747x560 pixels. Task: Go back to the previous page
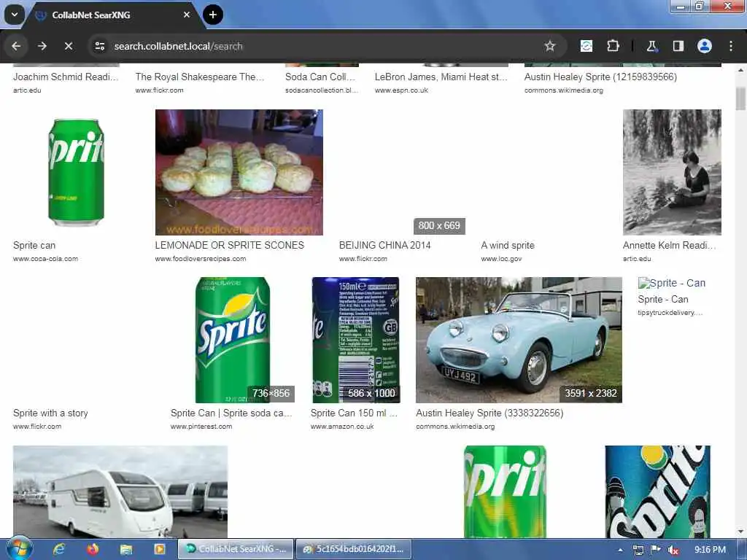pos(16,46)
